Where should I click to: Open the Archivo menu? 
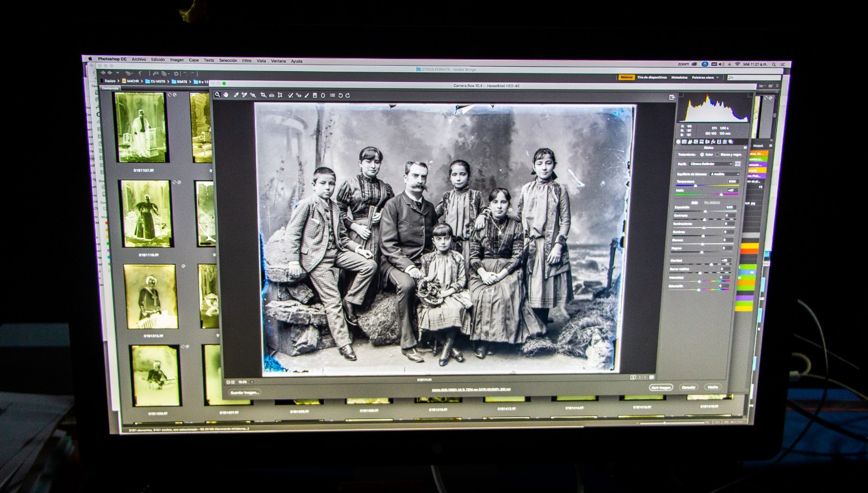tap(139, 59)
